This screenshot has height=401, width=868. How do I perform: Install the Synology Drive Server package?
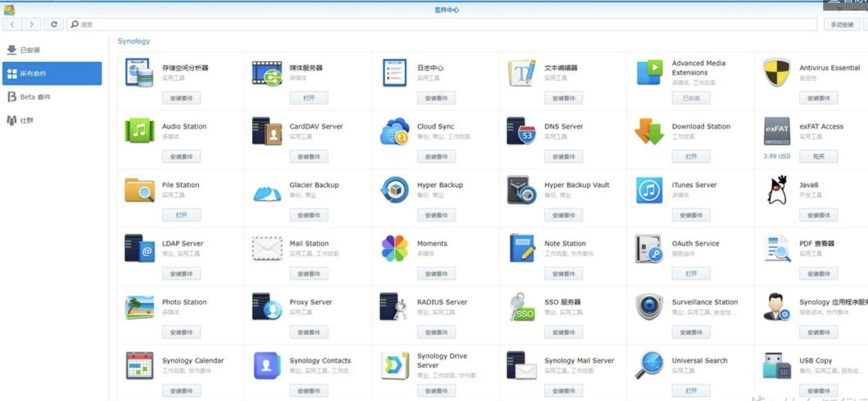pos(436,391)
